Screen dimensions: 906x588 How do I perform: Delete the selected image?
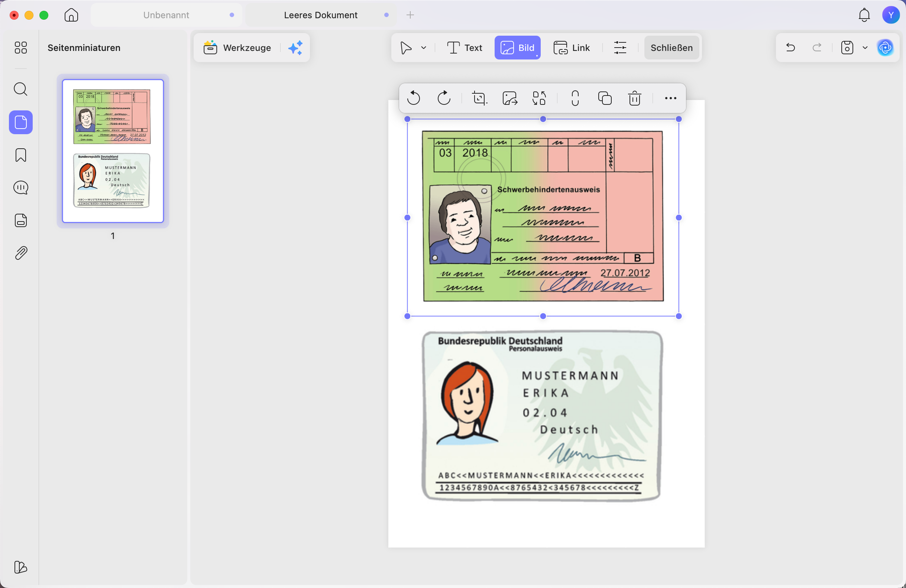[635, 98]
